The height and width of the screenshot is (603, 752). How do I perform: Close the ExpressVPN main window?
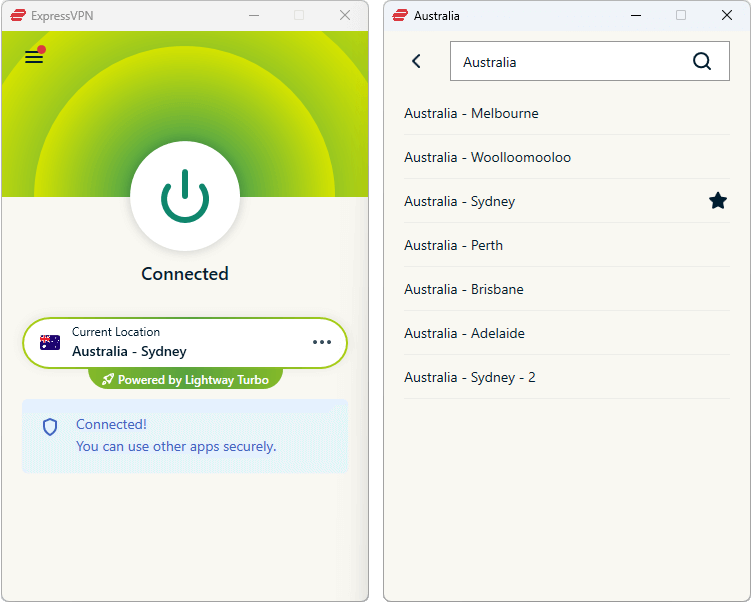click(x=345, y=15)
